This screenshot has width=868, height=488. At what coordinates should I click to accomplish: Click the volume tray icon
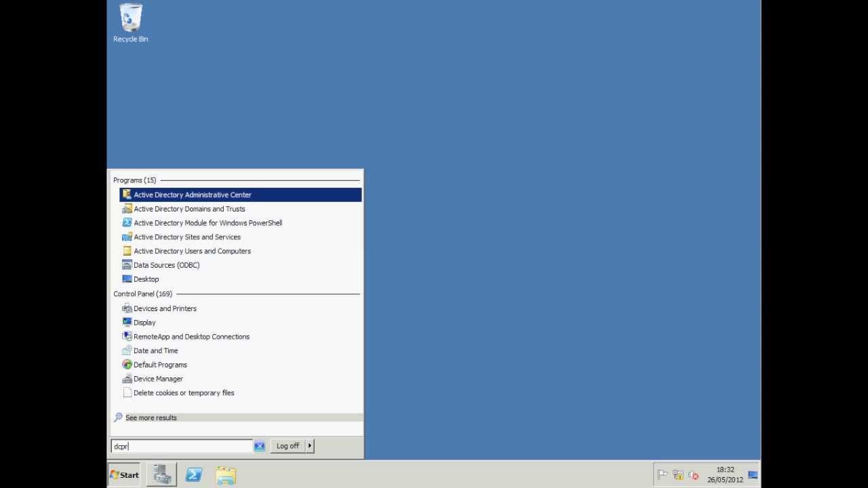pos(693,475)
